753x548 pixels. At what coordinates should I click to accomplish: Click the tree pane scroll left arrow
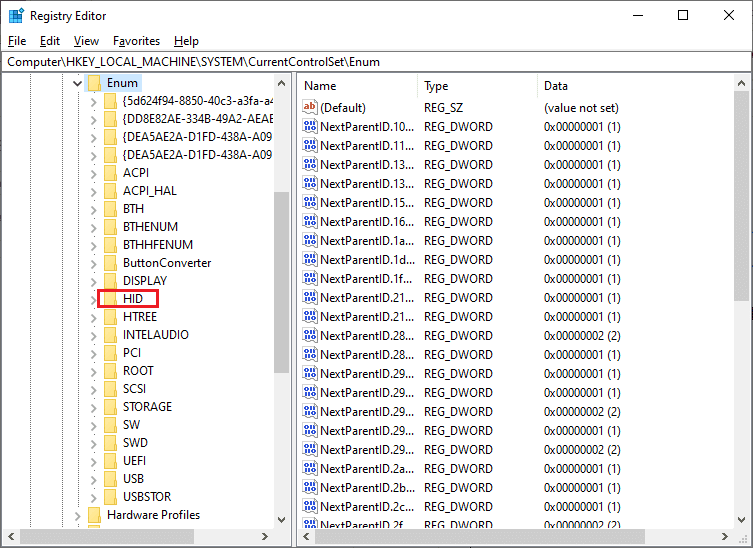(11, 536)
